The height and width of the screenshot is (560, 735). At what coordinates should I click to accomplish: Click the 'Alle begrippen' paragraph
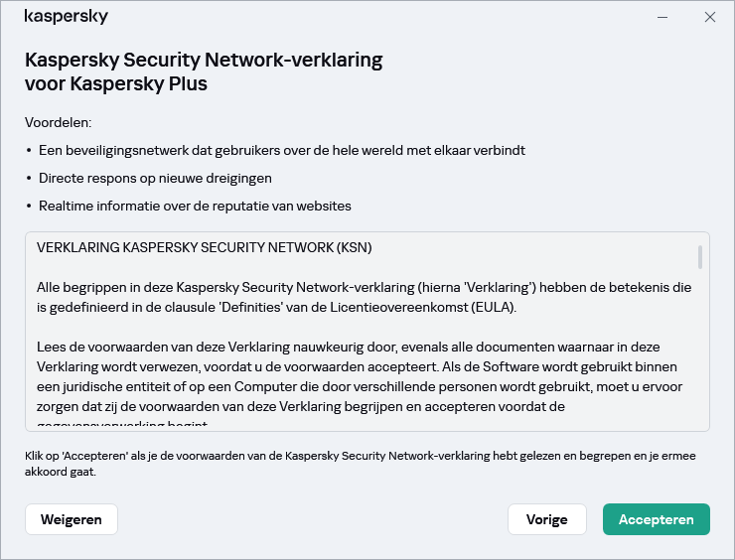[x=364, y=287]
